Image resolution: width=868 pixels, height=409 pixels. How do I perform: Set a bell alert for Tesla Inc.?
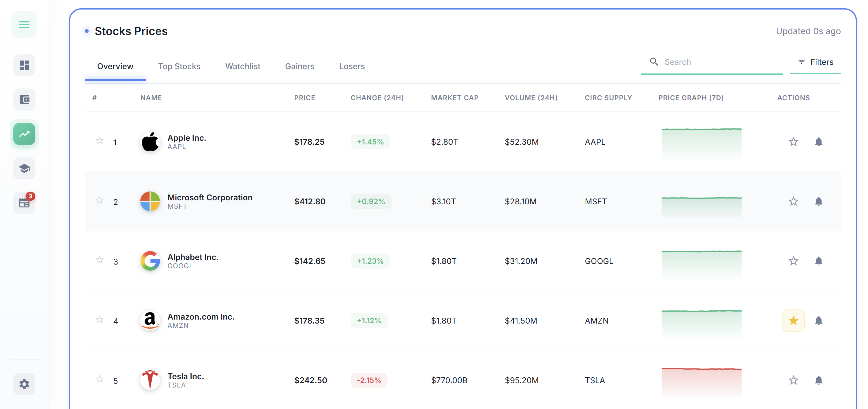pos(818,380)
